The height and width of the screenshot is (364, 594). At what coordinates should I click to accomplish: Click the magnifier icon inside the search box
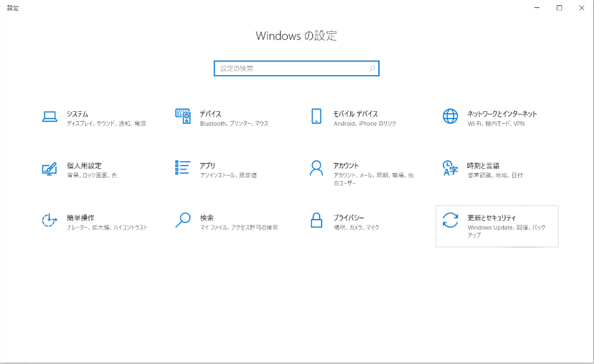[x=372, y=69]
